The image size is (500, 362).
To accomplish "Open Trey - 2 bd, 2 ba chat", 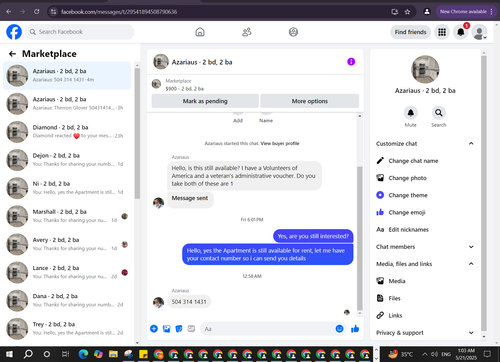I will 67,328.
